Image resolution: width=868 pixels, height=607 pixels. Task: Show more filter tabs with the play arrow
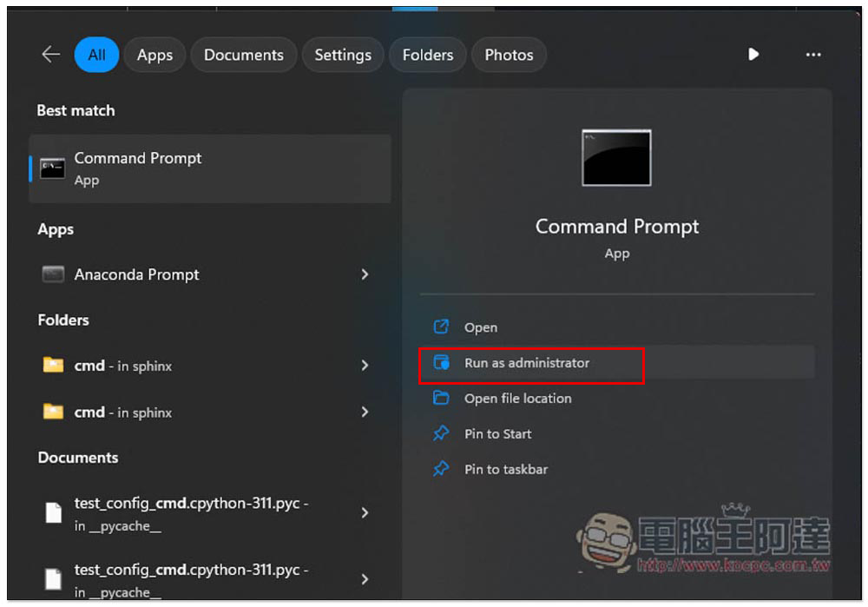pos(753,55)
